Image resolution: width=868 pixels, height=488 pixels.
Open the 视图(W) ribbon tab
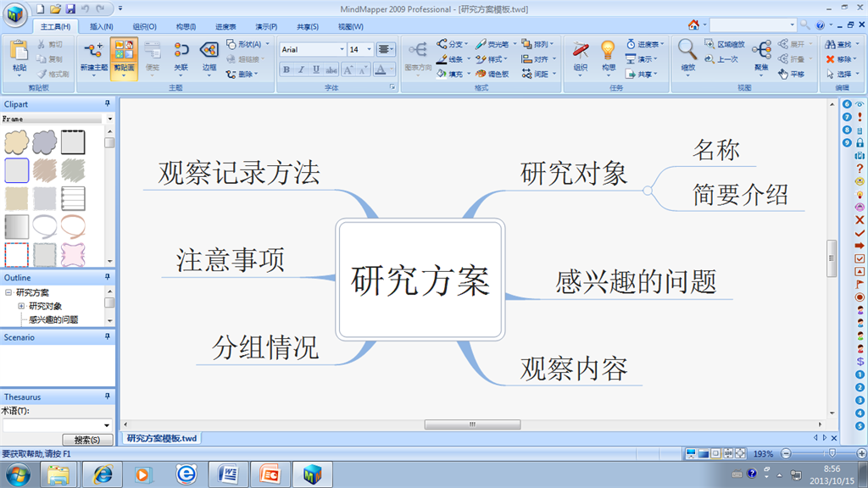(x=350, y=26)
